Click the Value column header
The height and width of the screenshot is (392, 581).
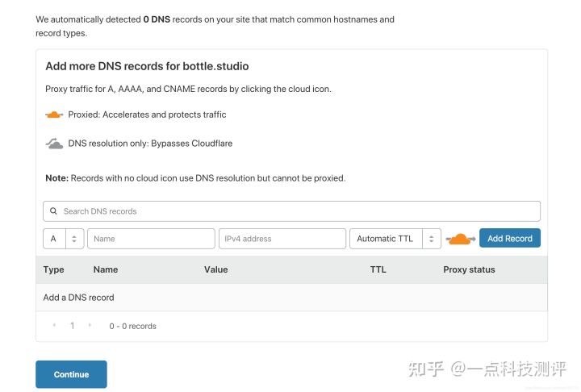216,269
